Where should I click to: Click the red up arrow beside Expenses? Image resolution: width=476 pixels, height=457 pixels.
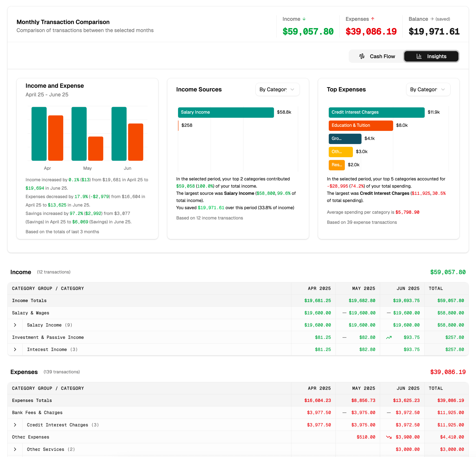tap(373, 19)
